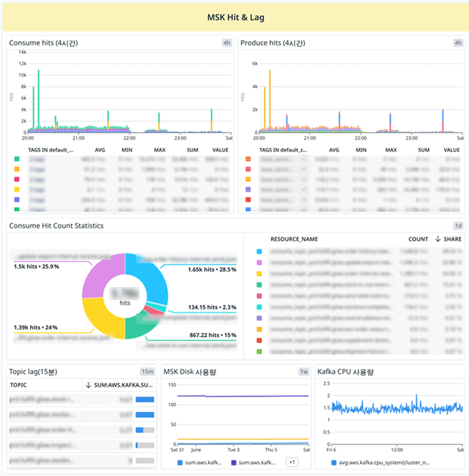Click the '1.65k hits • 28.5%' donut label
Screen dimensions: 469x476
click(x=212, y=269)
